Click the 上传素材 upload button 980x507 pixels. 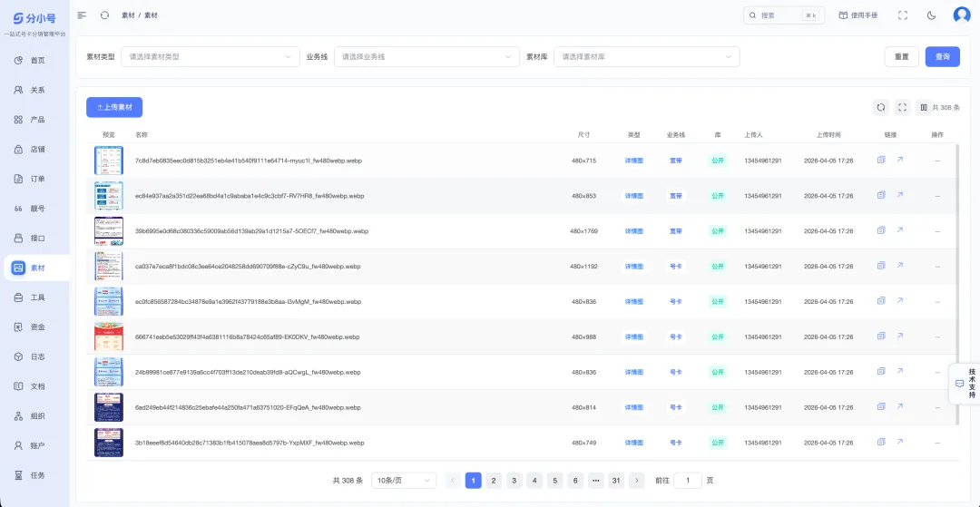[114, 107]
